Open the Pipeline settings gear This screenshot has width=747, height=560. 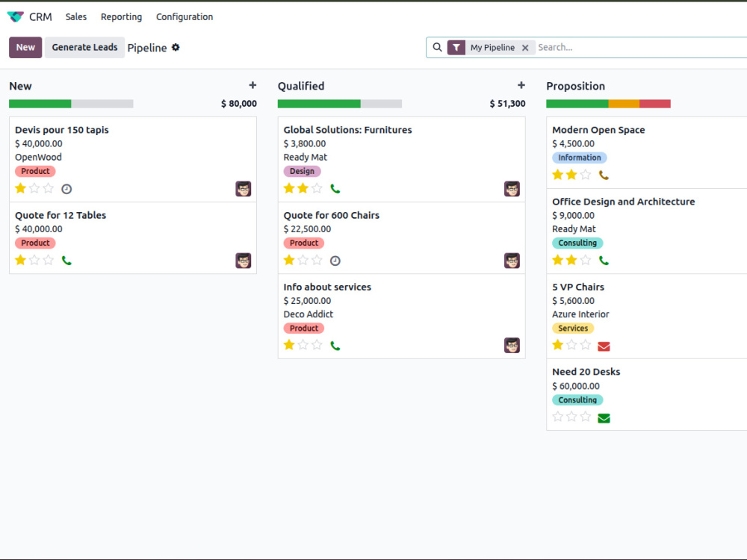coord(176,47)
